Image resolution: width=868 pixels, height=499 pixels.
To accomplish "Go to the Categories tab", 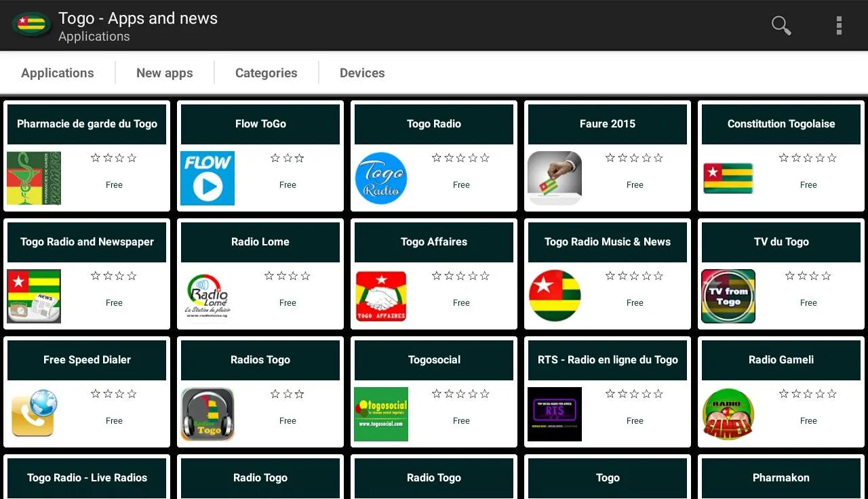I will point(267,73).
